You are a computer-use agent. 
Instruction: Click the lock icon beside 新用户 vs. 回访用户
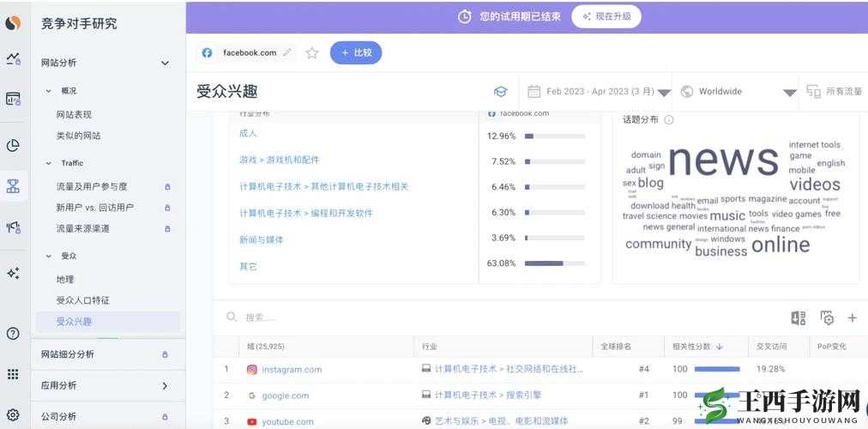point(167,208)
